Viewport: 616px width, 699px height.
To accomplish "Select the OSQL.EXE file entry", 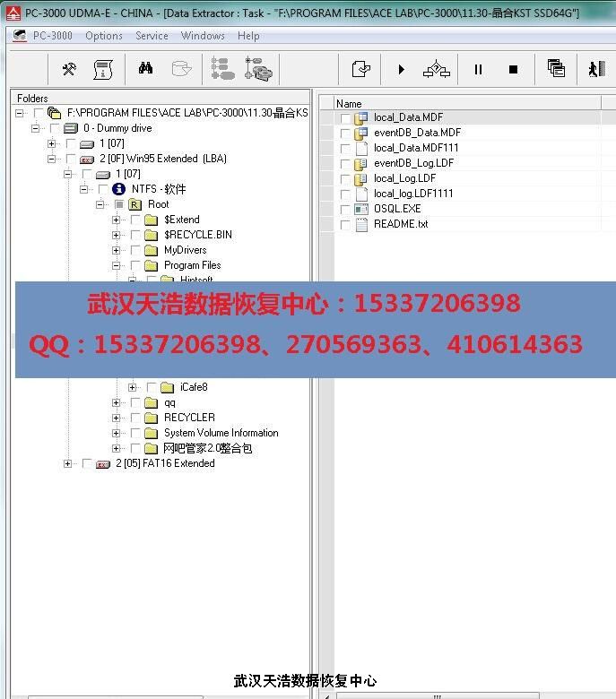I will [x=397, y=209].
